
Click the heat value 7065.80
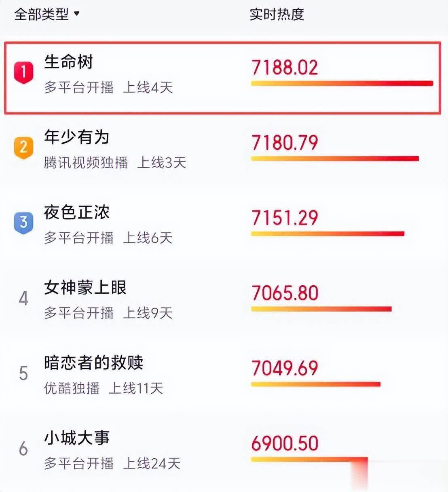click(285, 293)
